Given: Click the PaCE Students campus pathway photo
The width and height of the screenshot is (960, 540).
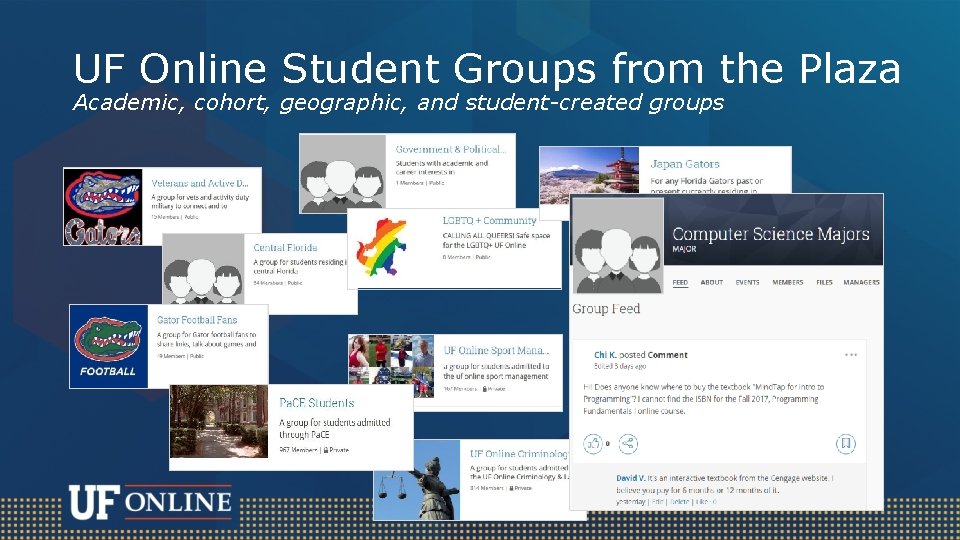Looking at the screenshot, I should tap(219, 421).
